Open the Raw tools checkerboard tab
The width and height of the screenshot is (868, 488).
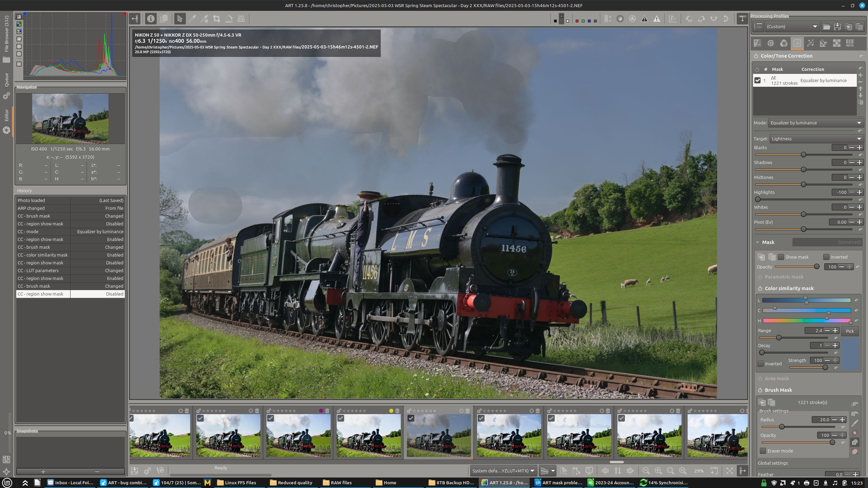(x=836, y=43)
